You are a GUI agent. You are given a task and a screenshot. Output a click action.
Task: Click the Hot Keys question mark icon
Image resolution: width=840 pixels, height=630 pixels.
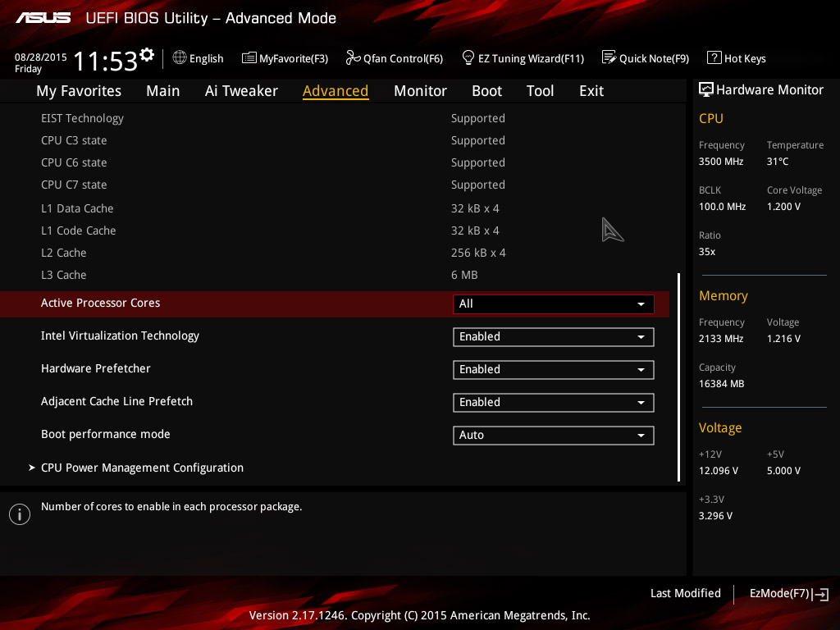click(714, 57)
